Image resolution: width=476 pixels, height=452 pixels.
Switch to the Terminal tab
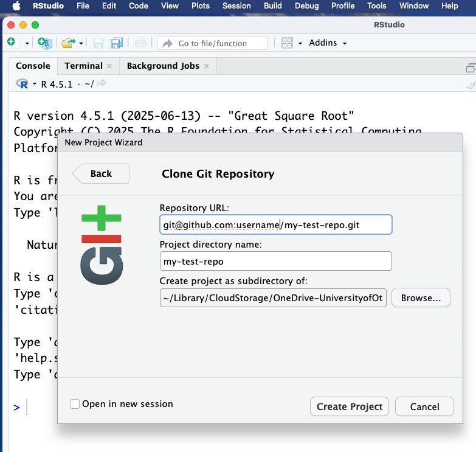(x=83, y=66)
